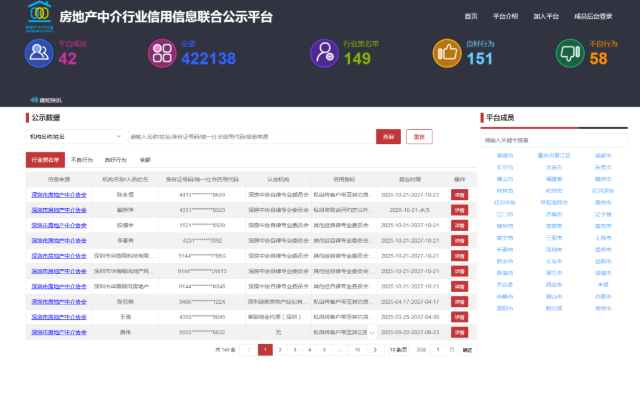Screen dimensions: 641x399
Task: Open 详情 for row dated 2025-10-21-永久
Action: point(459,210)
